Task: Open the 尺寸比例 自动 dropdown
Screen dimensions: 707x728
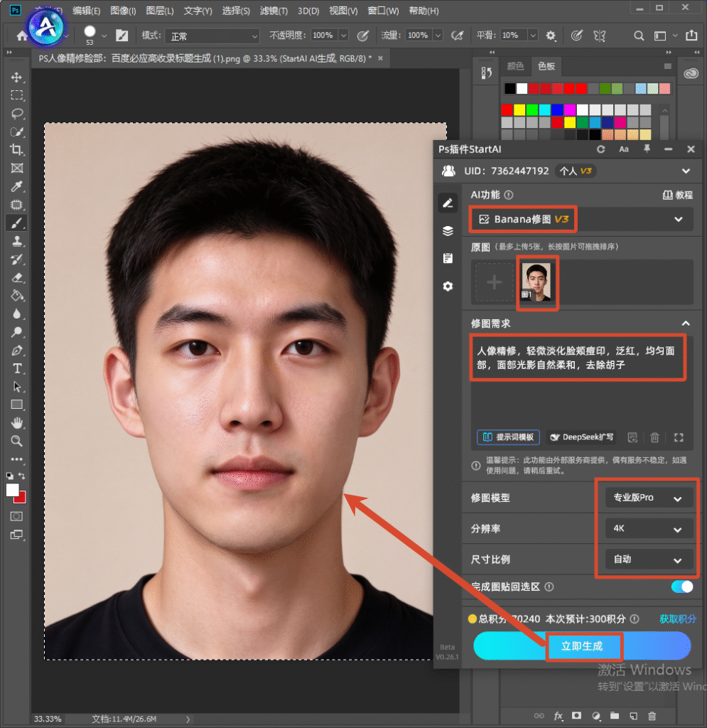Action: click(x=649, y=560)
